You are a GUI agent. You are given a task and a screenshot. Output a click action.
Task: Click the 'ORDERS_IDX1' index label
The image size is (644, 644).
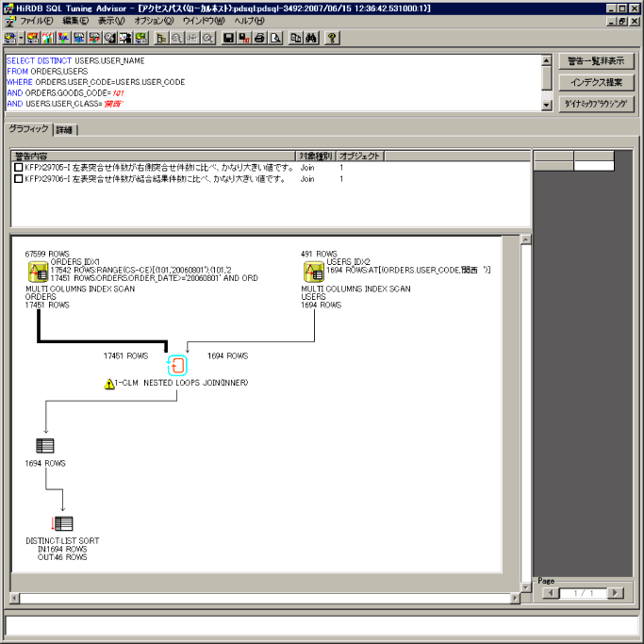click(75, 261)
